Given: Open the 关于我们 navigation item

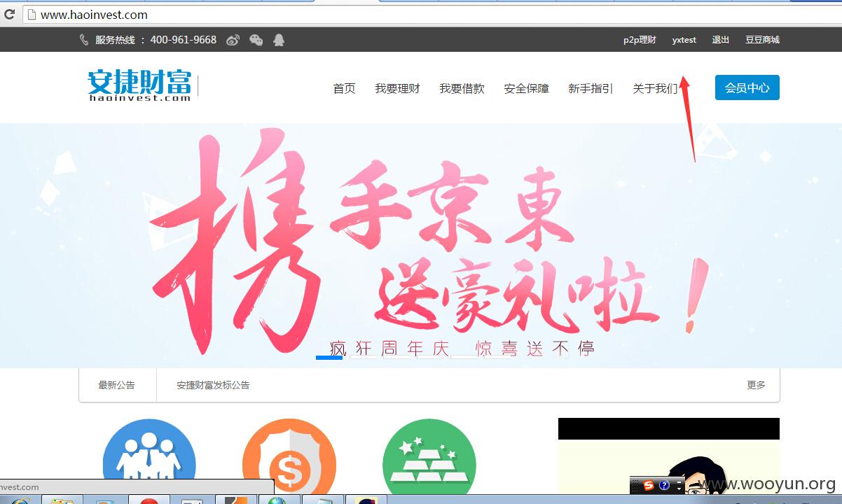Looking at the screenshot, I should 655,88.
